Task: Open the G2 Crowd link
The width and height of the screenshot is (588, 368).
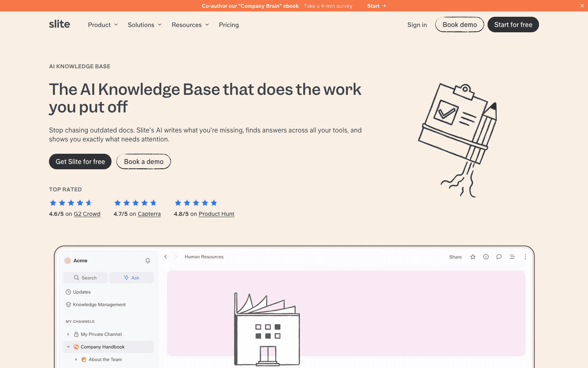Action: (x=87, y=214)
